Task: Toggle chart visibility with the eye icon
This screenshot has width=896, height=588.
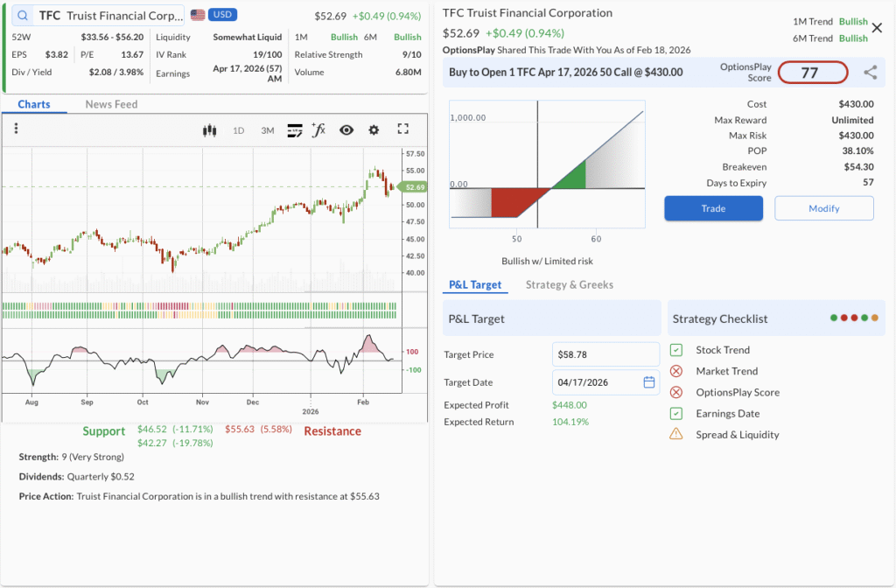Action: point(346,130)
